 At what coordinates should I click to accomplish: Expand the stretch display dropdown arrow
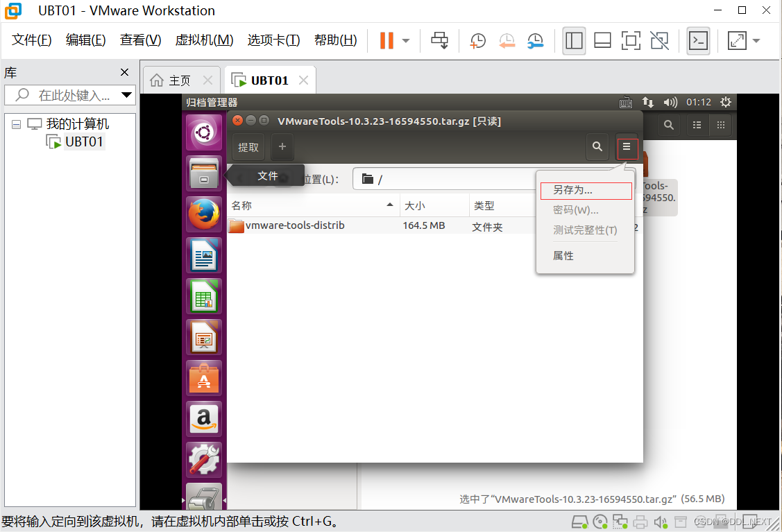pos(756,41)
